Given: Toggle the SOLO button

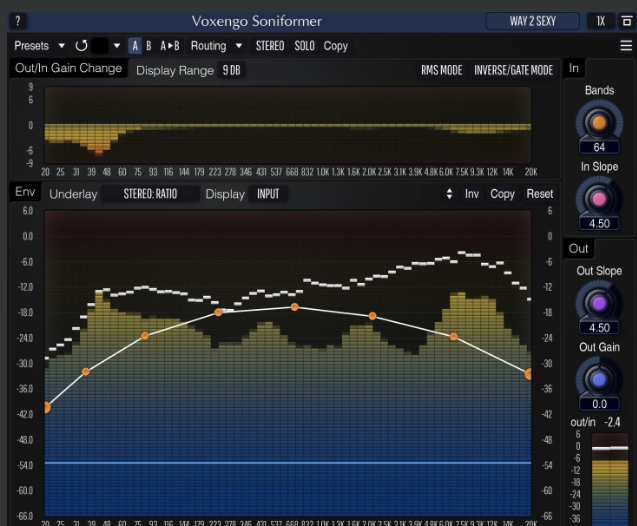Looking at the screenshot, I should click(x=305, y=45).
